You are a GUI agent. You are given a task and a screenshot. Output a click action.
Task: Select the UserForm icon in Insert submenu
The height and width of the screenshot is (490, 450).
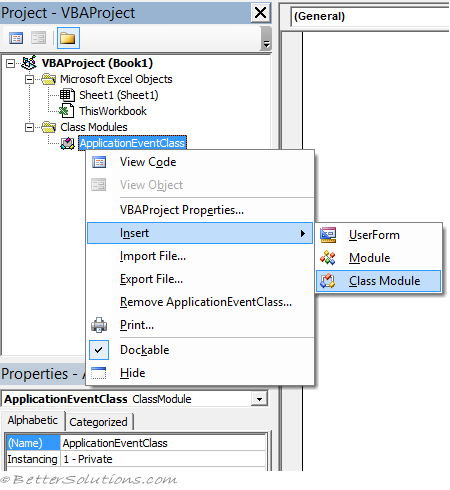point(328,235)
